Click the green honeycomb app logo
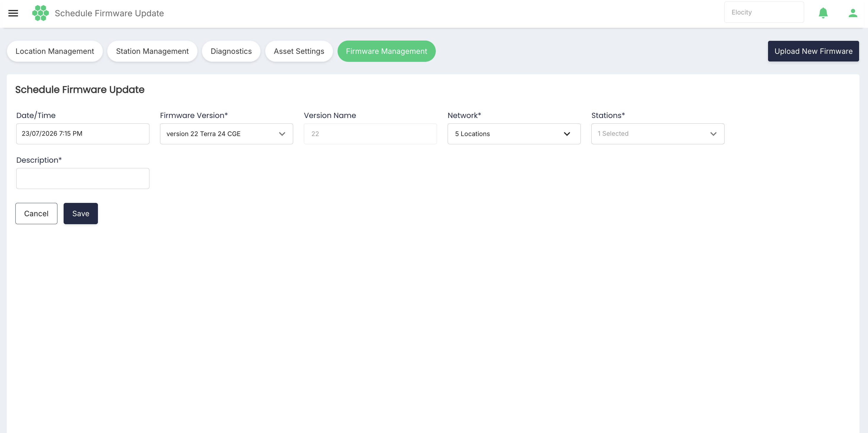Screen dimensions: 868x433 pyautogui.click(x=41, y=13)
